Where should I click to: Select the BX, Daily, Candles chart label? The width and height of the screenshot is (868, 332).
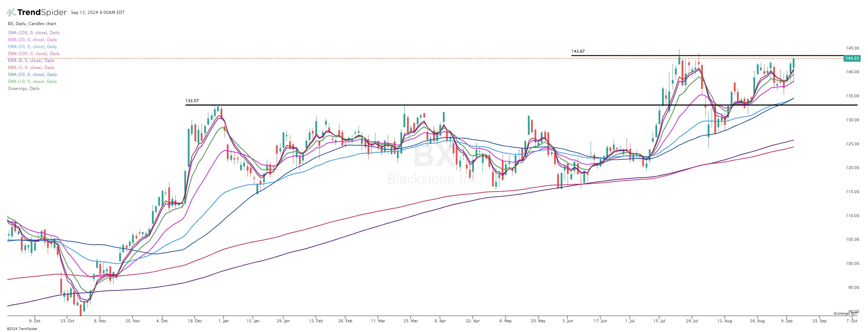tap(32, 24)
